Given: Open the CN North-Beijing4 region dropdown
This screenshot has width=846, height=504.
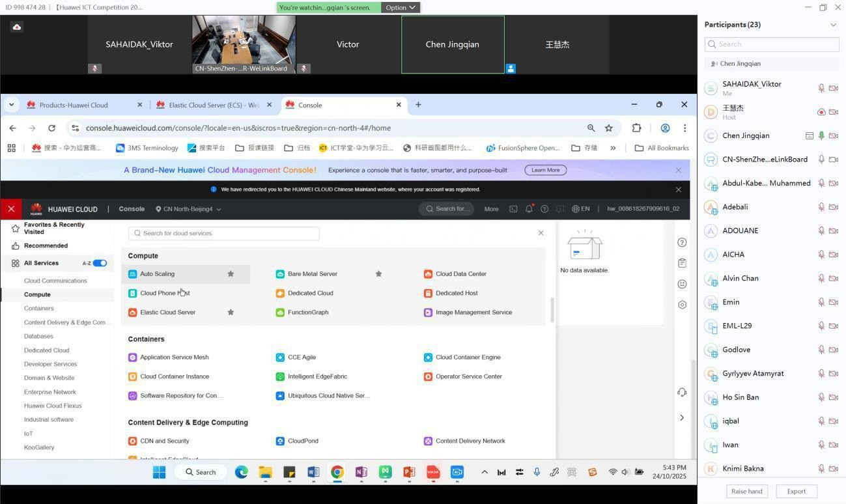Looking at the screenshot, I should (188, 209).
